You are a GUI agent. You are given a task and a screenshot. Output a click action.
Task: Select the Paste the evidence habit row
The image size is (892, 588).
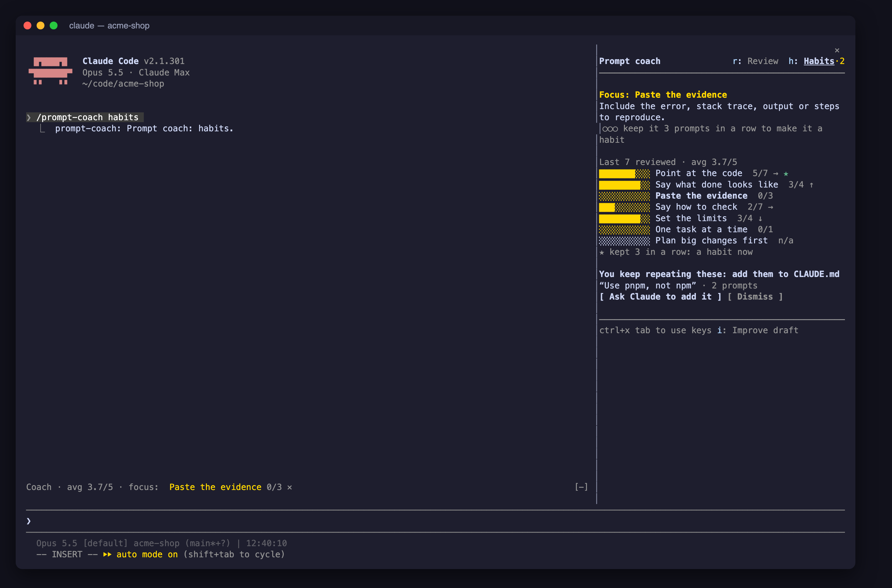pos(686,196)
